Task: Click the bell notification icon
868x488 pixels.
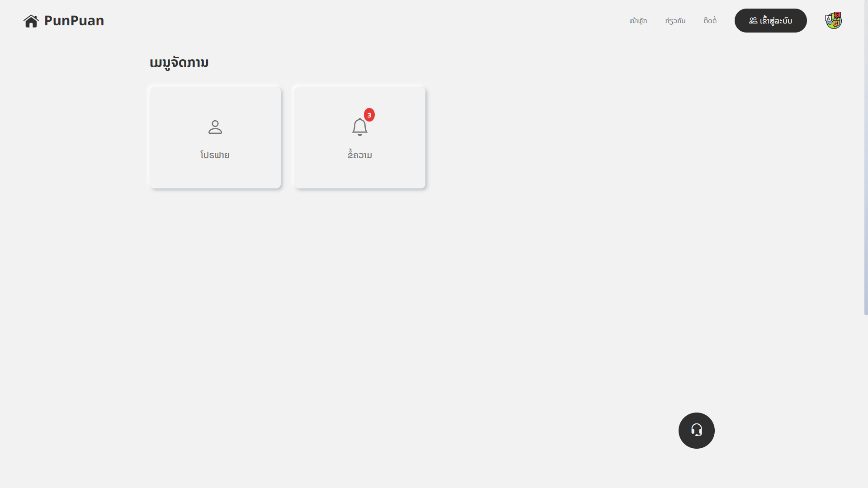Action: click(359, 127)
